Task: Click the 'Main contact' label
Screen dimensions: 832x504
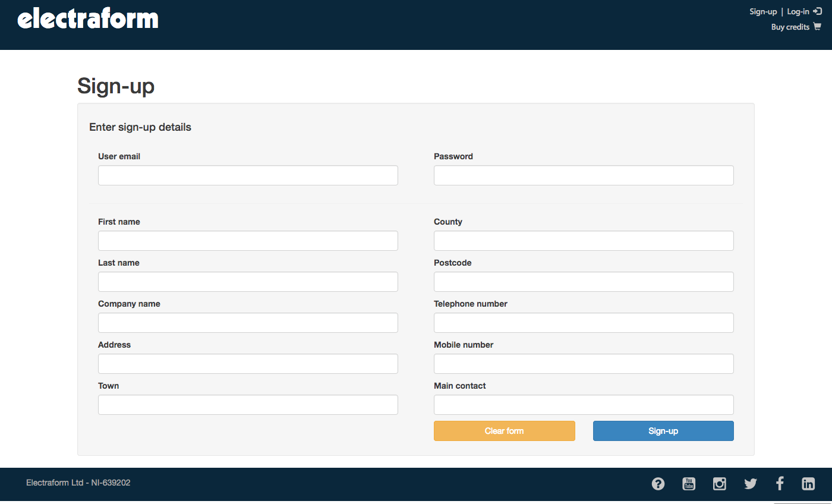Action: pos(460,386)
